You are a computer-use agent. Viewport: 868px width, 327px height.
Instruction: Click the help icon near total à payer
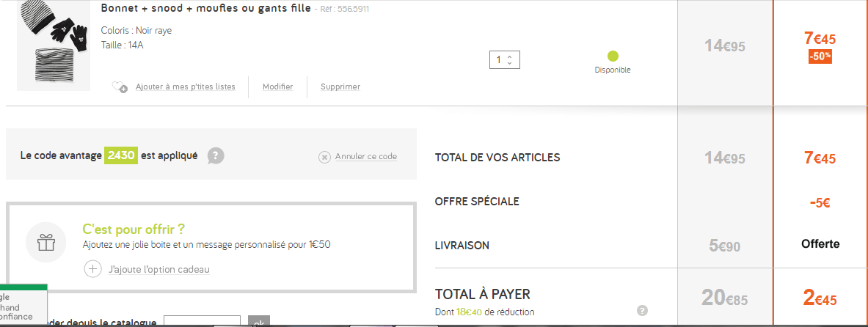click(643, 311)
